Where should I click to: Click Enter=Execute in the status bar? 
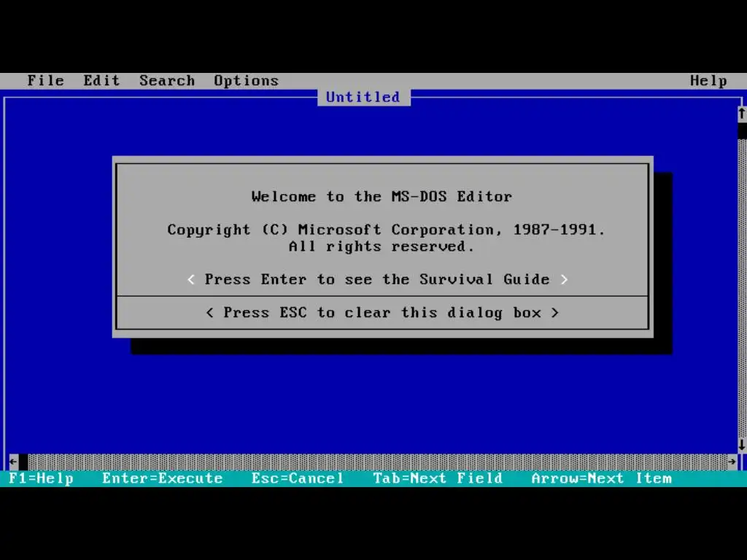(x=163, y=478)
